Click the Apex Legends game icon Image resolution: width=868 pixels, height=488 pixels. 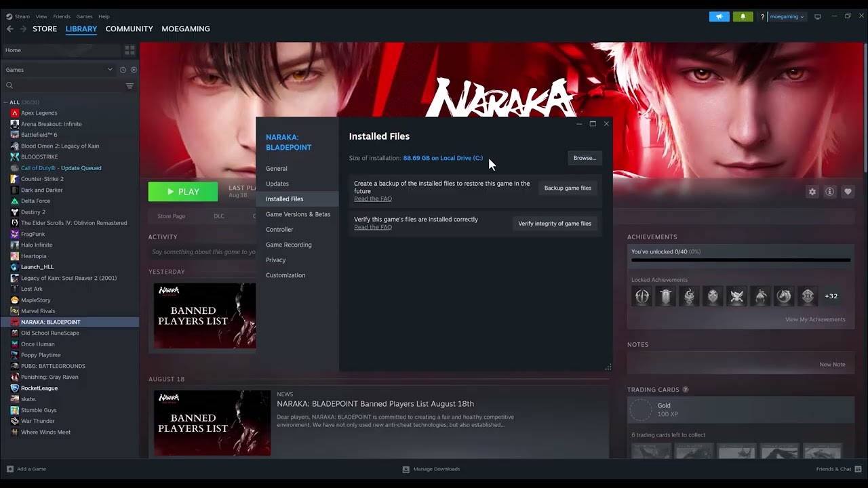(x=15, y=113)
